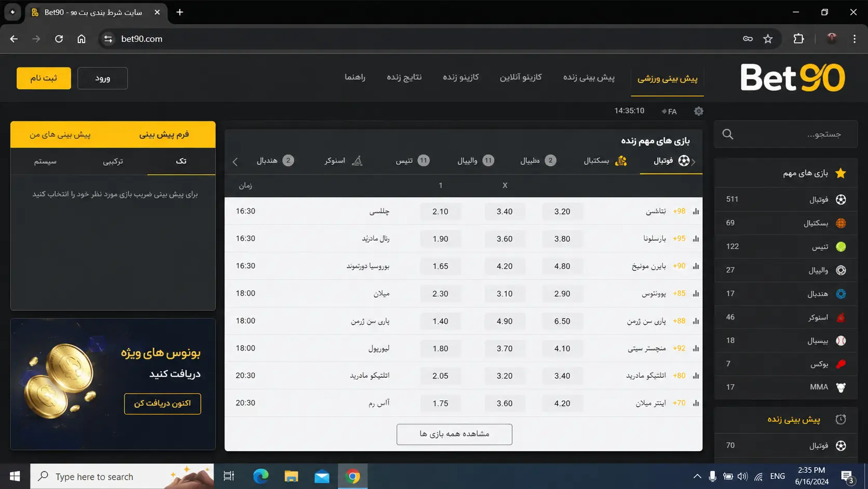Select the baseball icon in the sidebar

[841, 341]
